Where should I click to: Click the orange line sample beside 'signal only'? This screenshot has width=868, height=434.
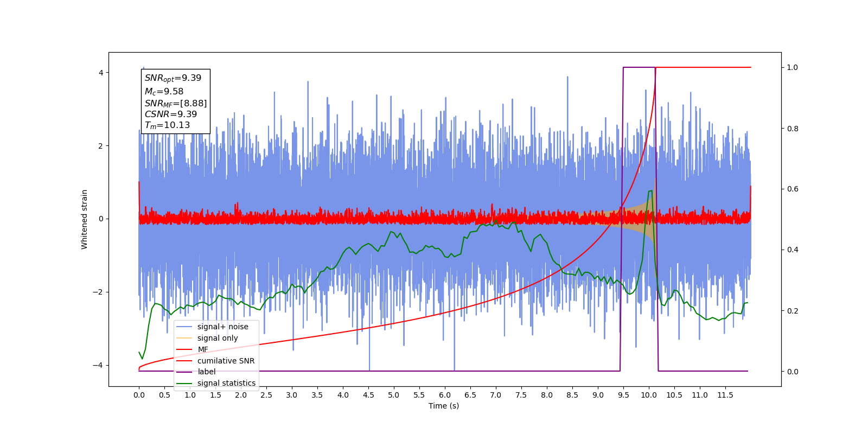point(184,338)
